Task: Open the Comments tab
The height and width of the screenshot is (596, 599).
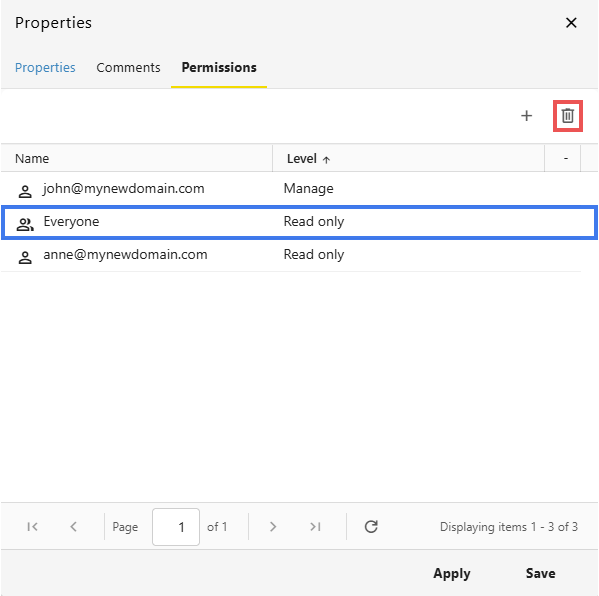Action: [128, 67]
